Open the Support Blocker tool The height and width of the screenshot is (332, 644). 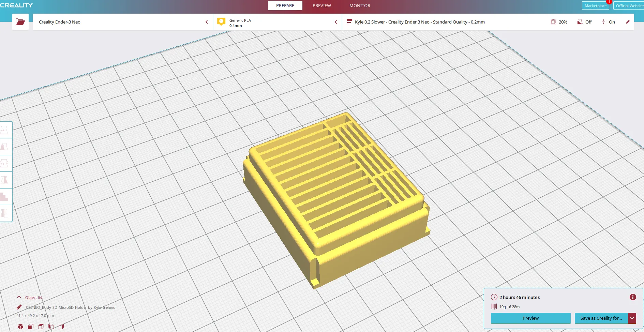click(5, 213)
